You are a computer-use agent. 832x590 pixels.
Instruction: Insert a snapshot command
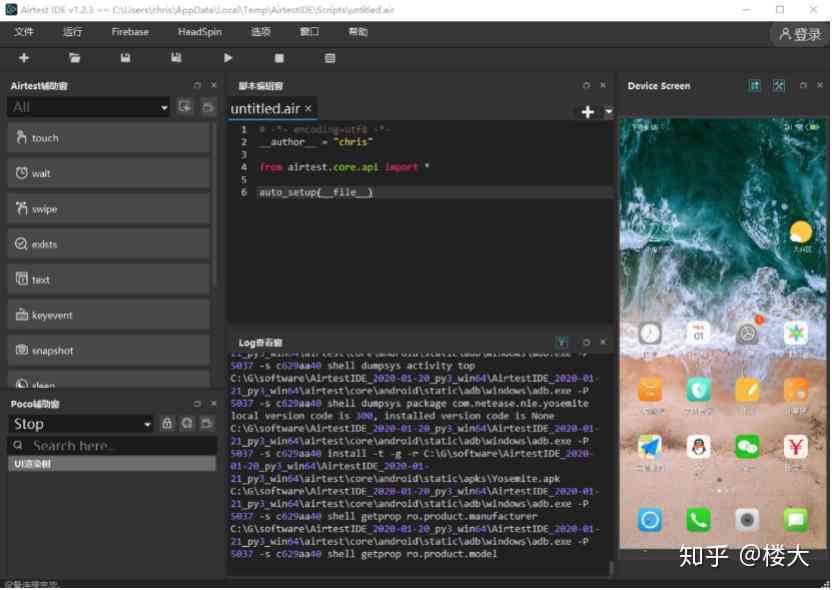point(109,350)
